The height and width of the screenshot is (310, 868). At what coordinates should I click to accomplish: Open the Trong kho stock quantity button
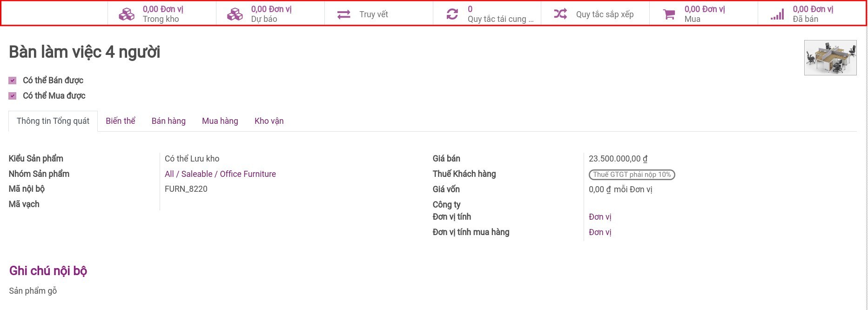[162, 14]
